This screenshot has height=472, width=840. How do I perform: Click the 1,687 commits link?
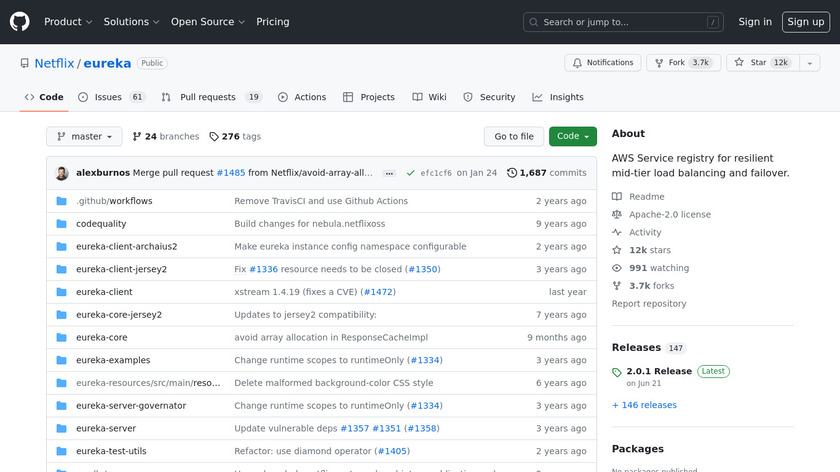(547, 173)
